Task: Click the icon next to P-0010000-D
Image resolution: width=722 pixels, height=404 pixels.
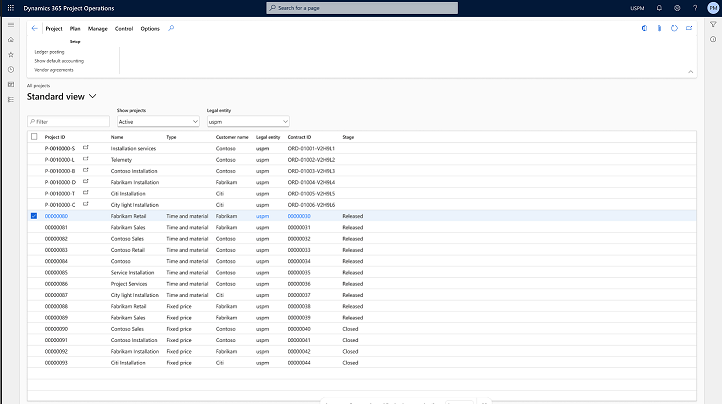Action: click(86, 182)
